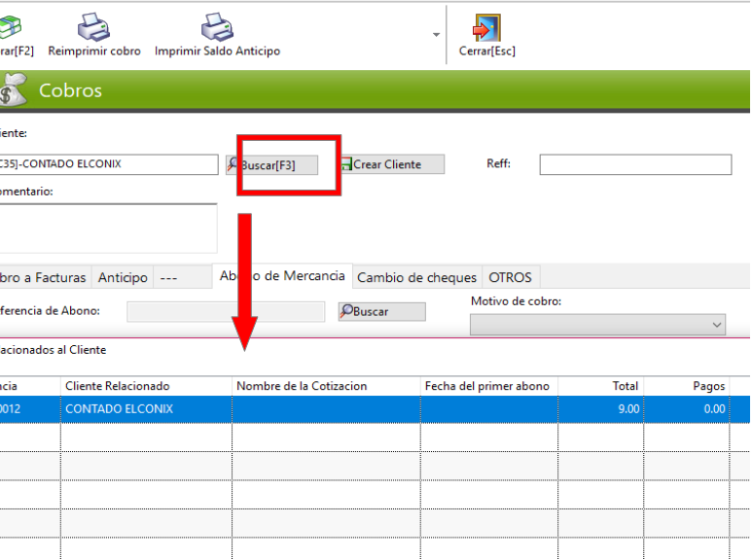Viewport: 753px width, 560px height.
Task: Click the Reimprimir cobro printer icon
Action: [x=94, y=27]
